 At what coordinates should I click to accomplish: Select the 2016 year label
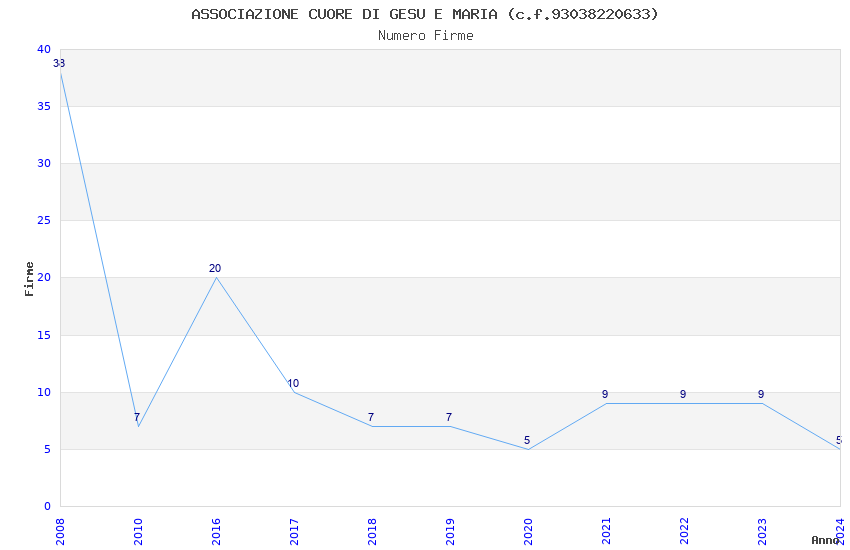216,531
